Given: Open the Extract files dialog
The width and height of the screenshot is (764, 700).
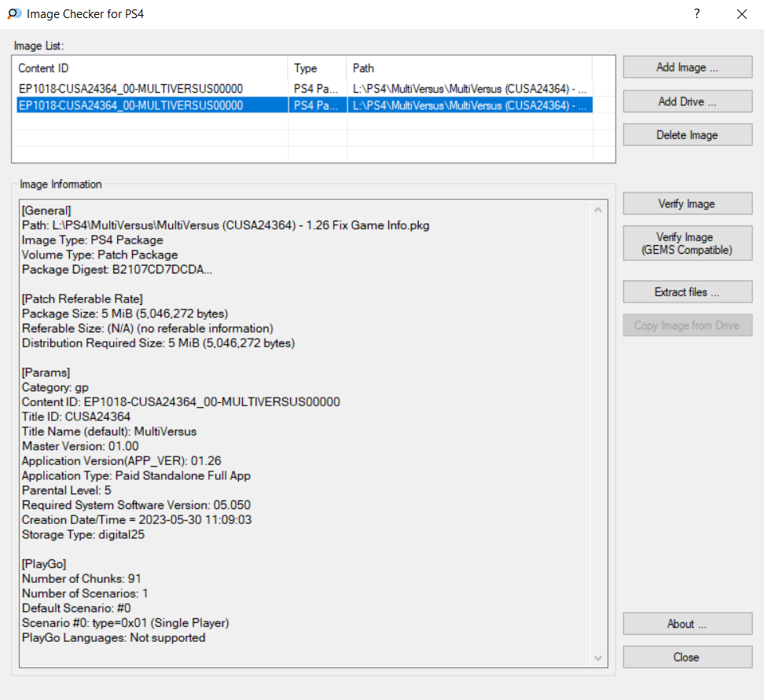Looking at the screenshot, I should [687, 292].
